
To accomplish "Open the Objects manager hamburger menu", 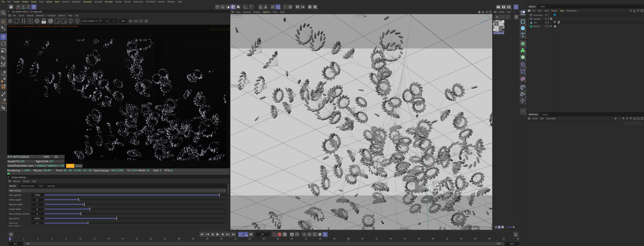I will (529, 11).
